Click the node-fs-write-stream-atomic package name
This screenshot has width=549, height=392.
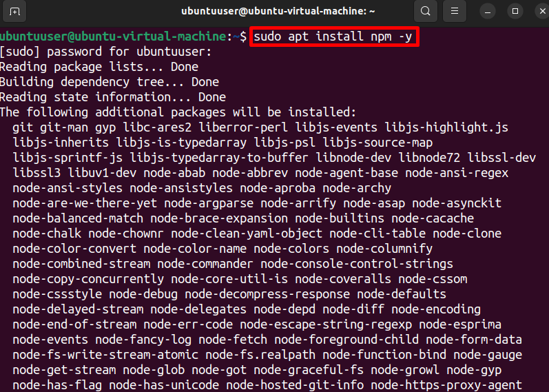coord(105,355)
